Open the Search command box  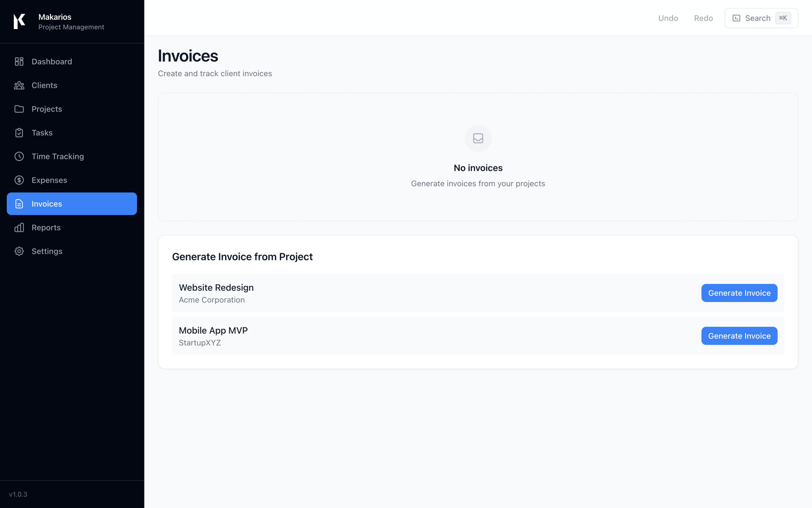point(761,18)
